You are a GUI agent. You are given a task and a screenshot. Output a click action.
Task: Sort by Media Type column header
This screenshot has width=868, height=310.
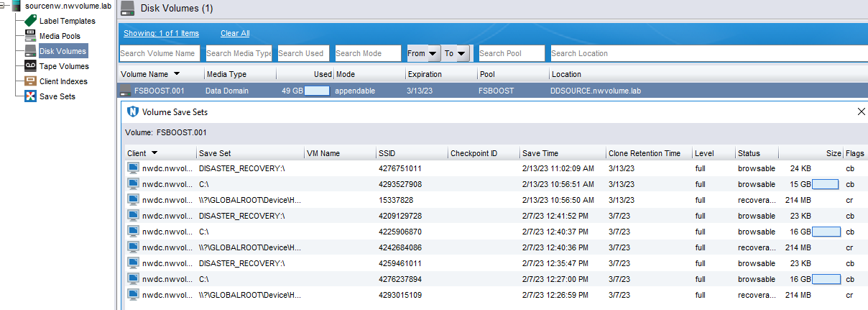point(240,74)
